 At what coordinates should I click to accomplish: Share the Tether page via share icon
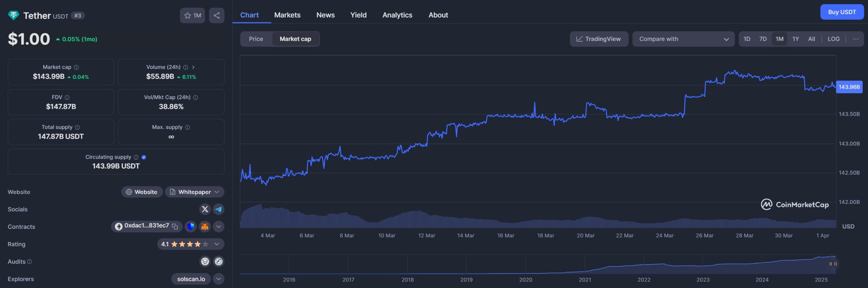click(x=217, y=15)
